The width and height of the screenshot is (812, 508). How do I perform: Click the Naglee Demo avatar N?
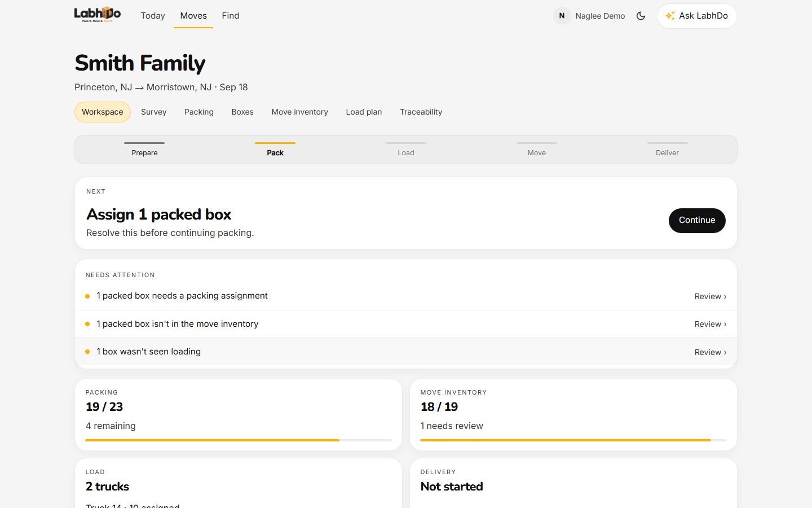click(562, 16)
